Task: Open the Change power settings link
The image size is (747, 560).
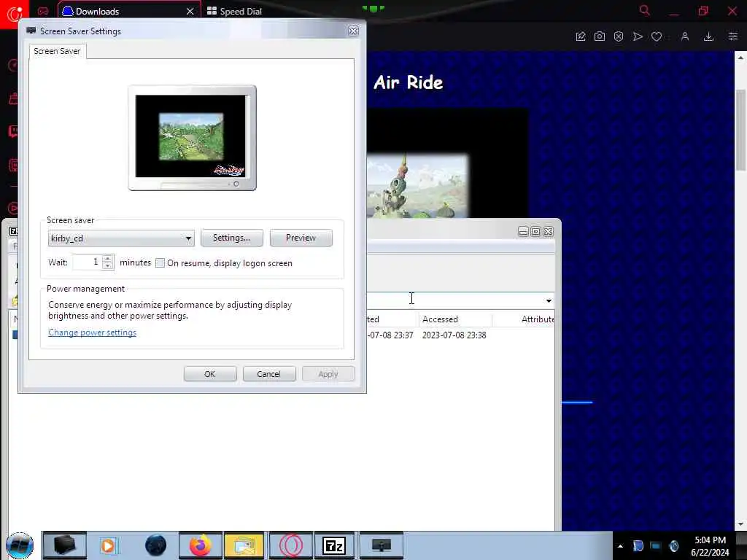Action: (x=93, y=332)
